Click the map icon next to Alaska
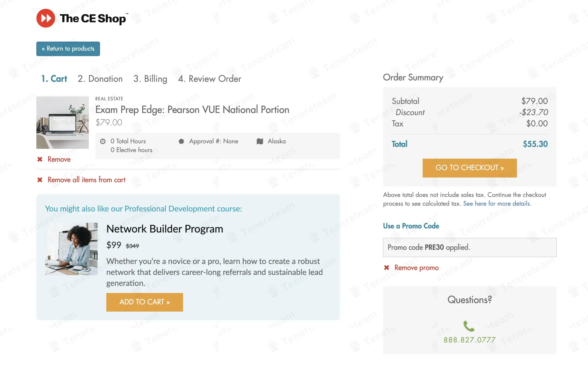 (260, 141)
